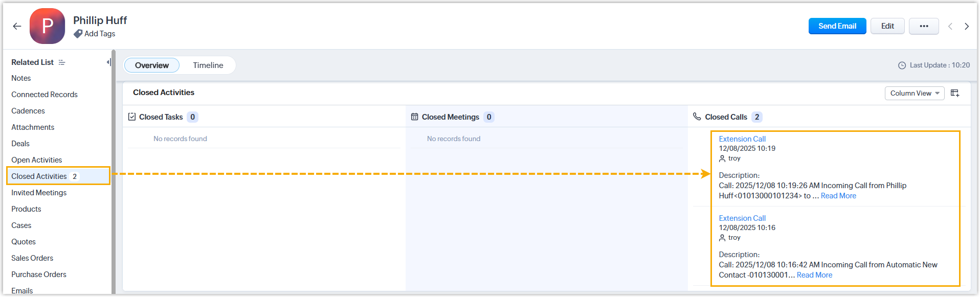Open the first Extension Call link
Screen dimensions: 980x297
(x=742, y=139)
